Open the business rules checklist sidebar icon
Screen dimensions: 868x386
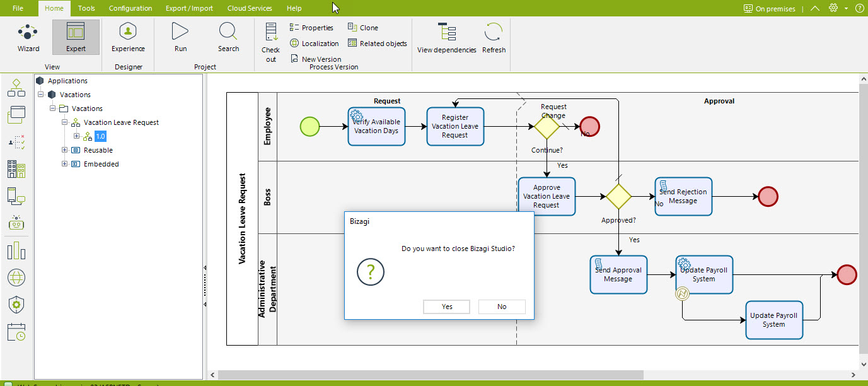(x=16, y=142)
